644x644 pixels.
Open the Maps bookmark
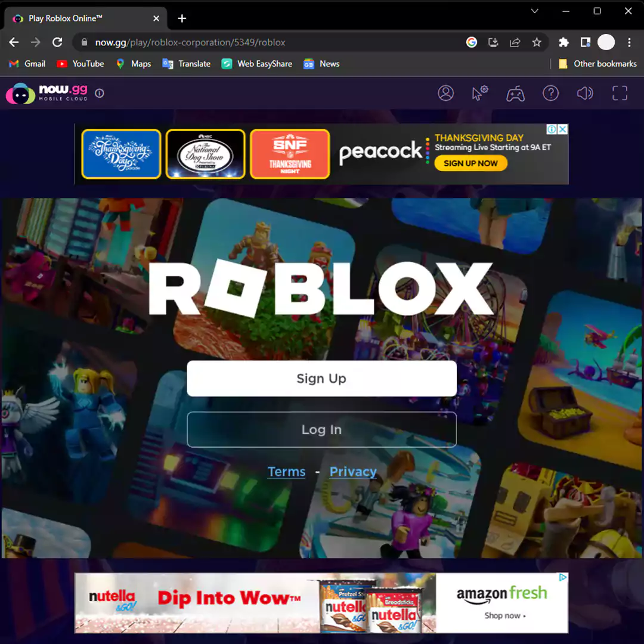134,64
